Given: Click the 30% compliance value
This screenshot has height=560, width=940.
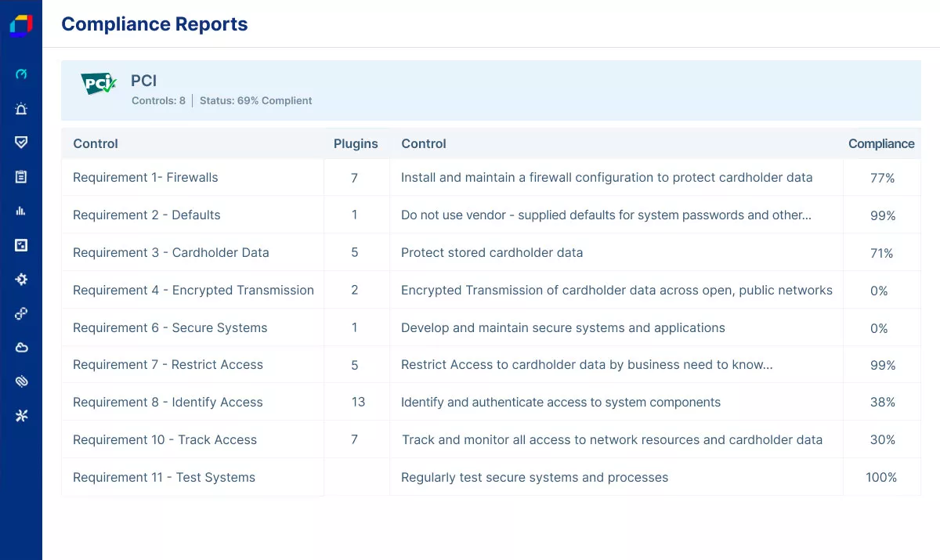Looking at the screenshot, I should click(883, 439).
